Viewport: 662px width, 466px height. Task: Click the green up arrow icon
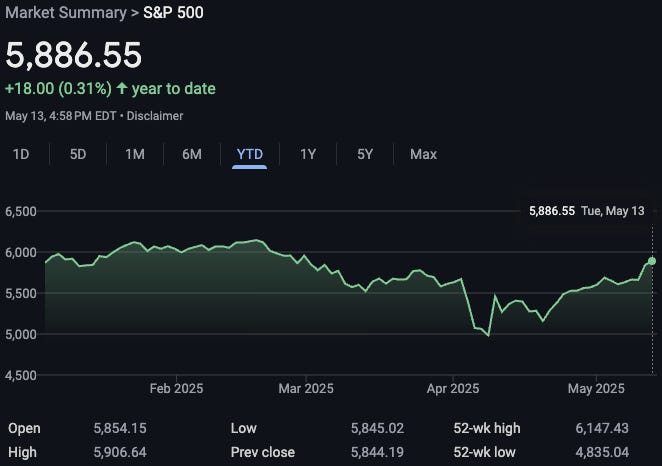tap(122, 88)
